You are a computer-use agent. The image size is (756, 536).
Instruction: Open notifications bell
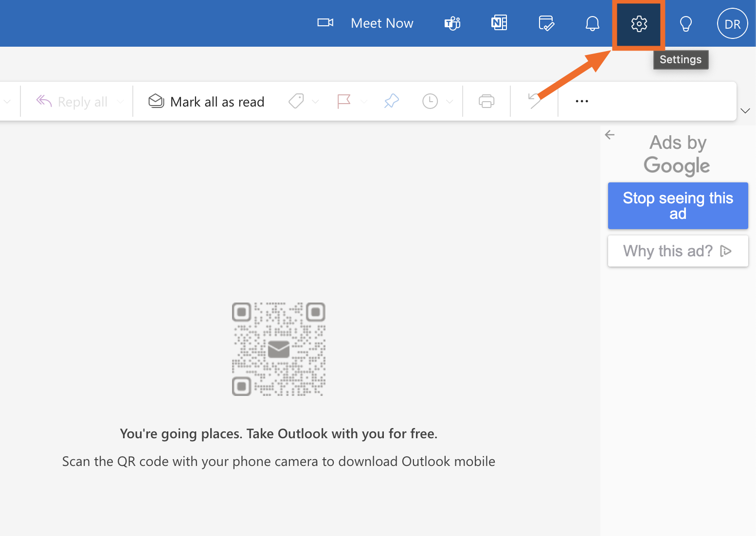[x=592, y=23]
